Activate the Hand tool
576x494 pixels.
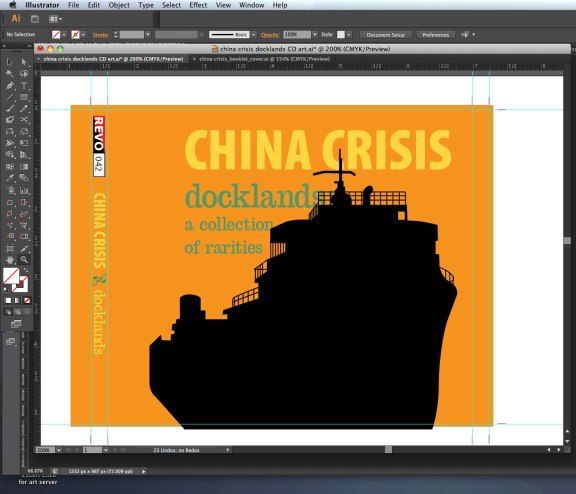[x=10, y=260]
